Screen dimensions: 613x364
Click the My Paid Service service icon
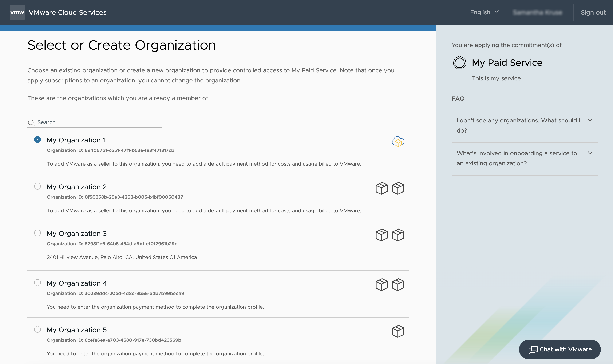(459, 62)
